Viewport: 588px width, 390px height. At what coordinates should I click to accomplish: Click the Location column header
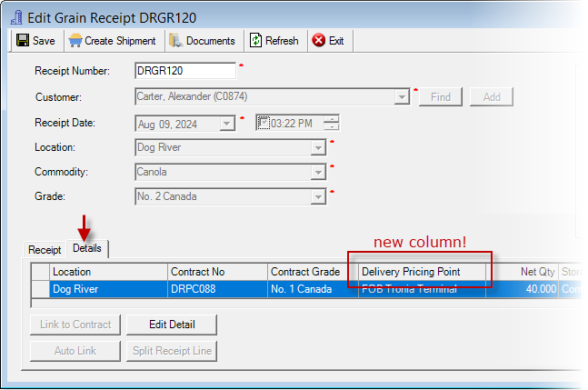pyautogui.click(x=108, y=272)
